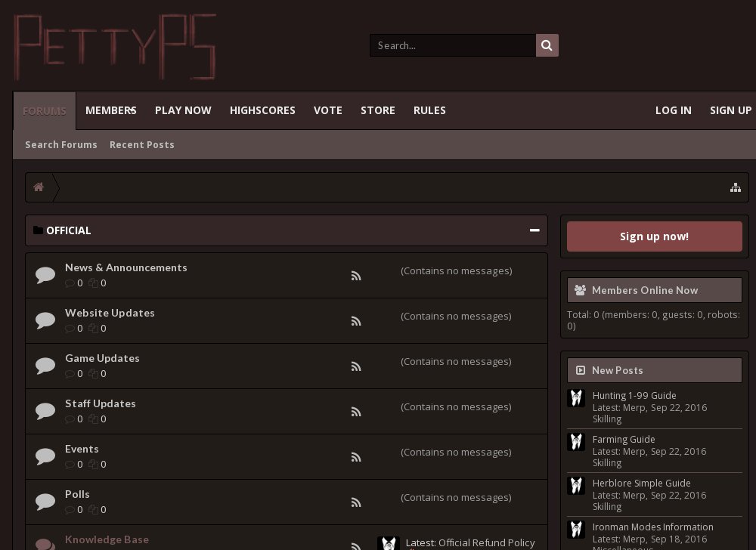The image size is (756, 550).
Task: Collapse the OFFICIAL category section
Action: click(x=534, y=230)
